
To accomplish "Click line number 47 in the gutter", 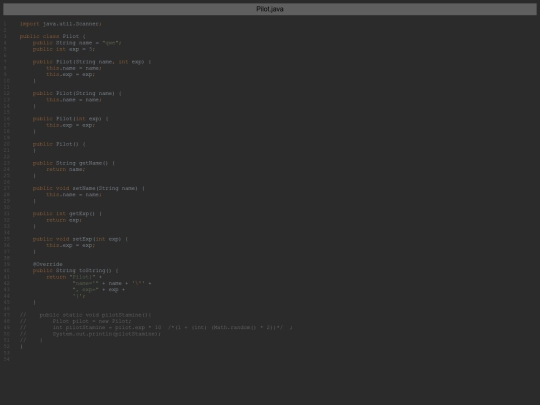I will tap(7, 315).
